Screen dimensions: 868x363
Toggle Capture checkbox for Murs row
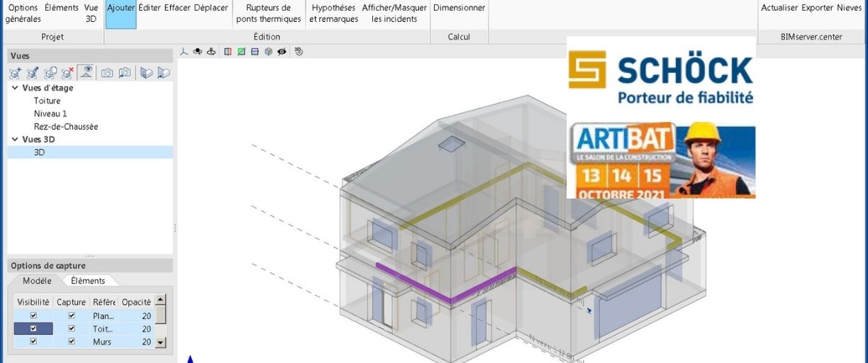(71, 341)
